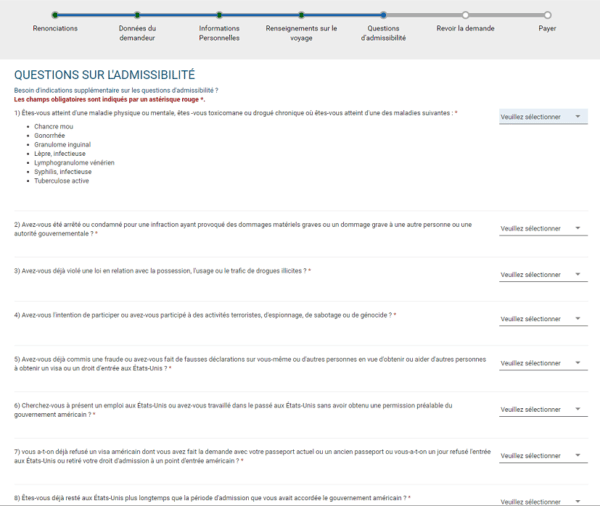Screen dimensions: 600x506
Task: Click the Renonciations step circle marker
Action: 55,15
